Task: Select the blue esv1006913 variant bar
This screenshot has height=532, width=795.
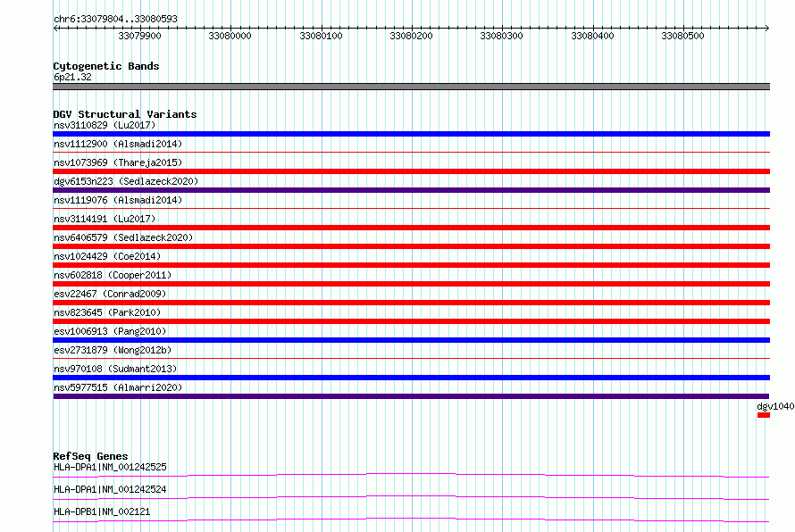Action: click(411, 340)
